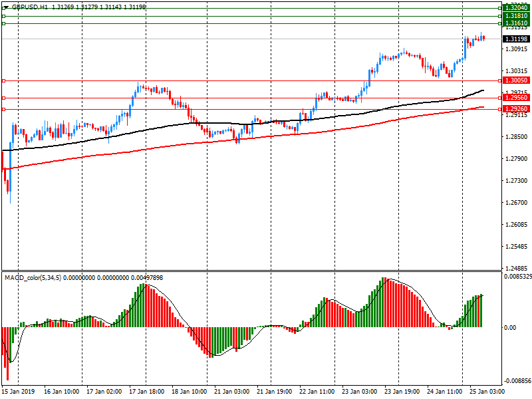Click the 1.26085 price axis value

coord(517,225)
